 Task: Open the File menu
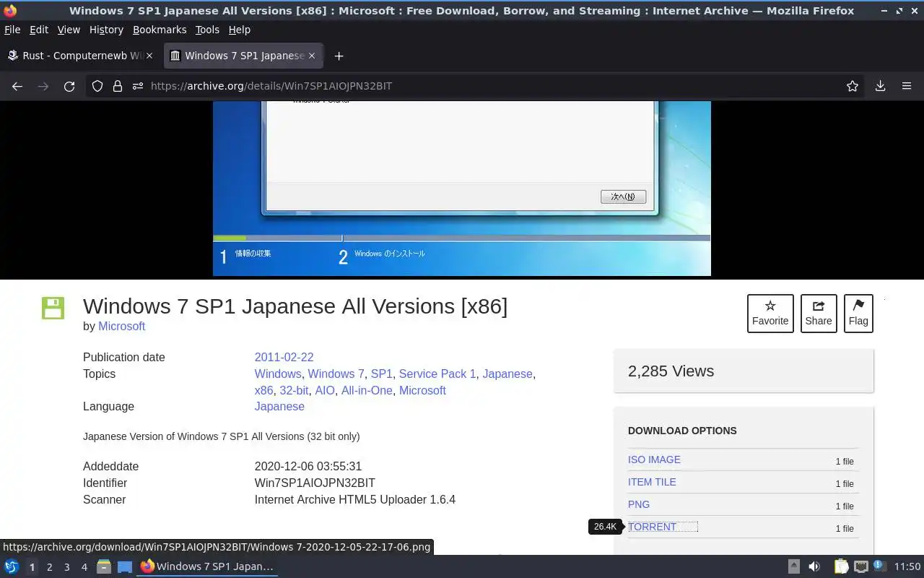click(12, 30)
